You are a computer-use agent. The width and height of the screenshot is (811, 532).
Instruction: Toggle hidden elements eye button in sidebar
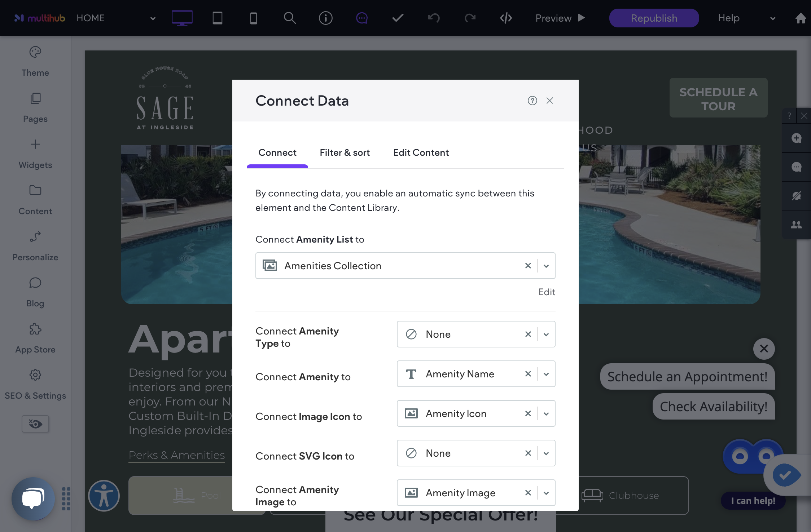tap(35, 424)
